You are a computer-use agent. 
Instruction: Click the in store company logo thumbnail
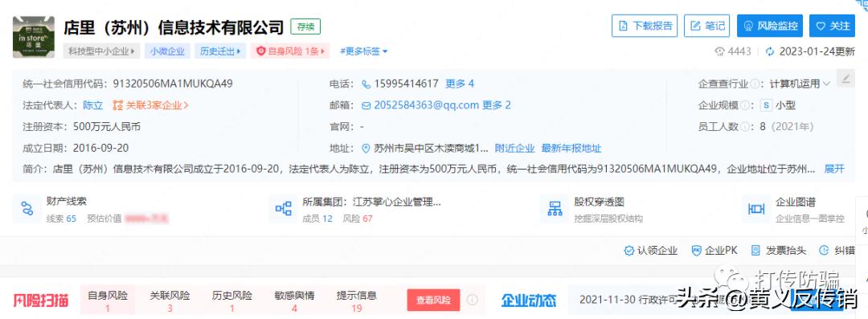pos(34,36)
